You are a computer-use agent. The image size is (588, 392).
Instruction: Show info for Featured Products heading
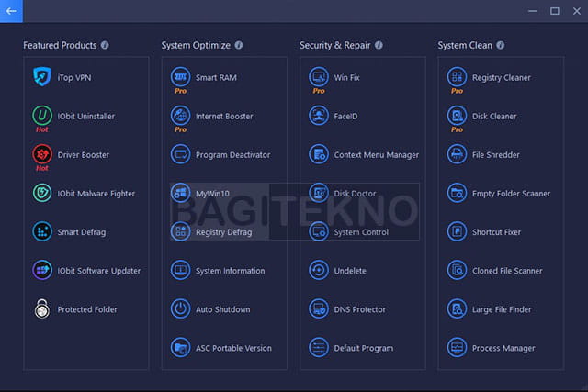pos(105,45)
